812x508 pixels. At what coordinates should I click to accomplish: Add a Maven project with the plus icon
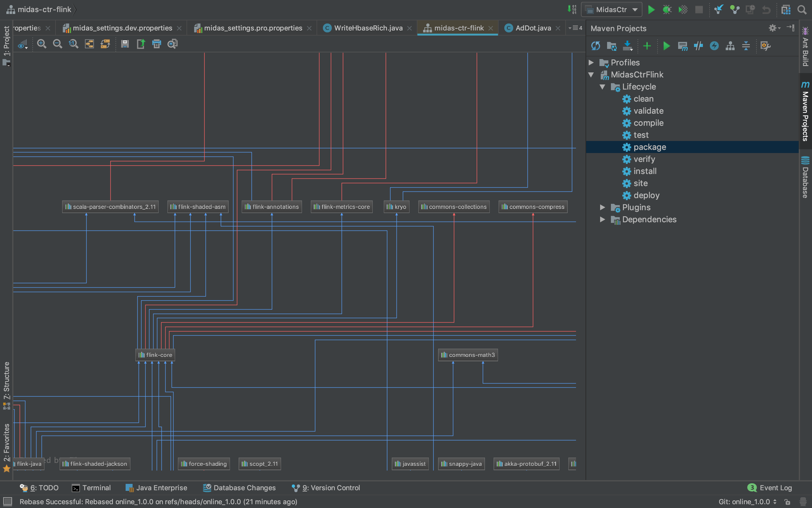click(x=647, y=46)
